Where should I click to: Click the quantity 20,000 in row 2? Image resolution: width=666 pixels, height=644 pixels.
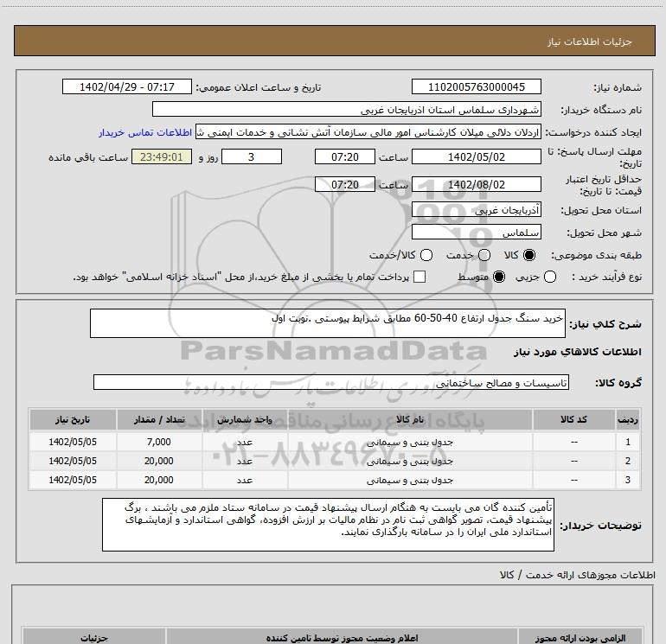[159, 461]
